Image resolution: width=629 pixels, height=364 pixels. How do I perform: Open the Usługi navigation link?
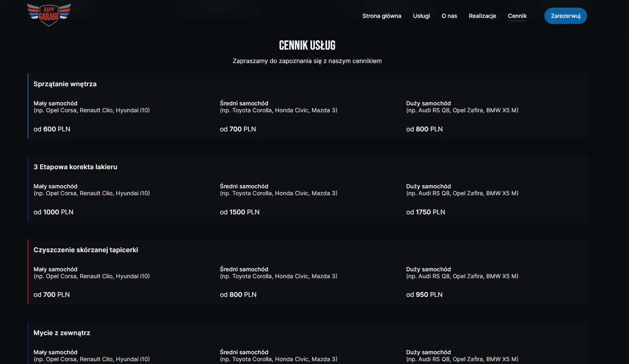click(x=421, y=16)
